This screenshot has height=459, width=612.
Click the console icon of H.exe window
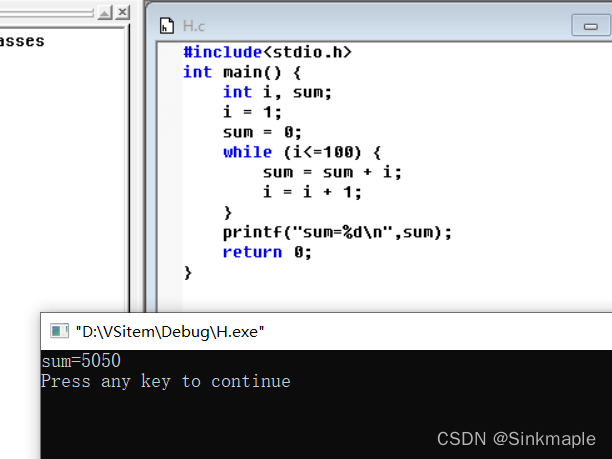tap(59, 331)
